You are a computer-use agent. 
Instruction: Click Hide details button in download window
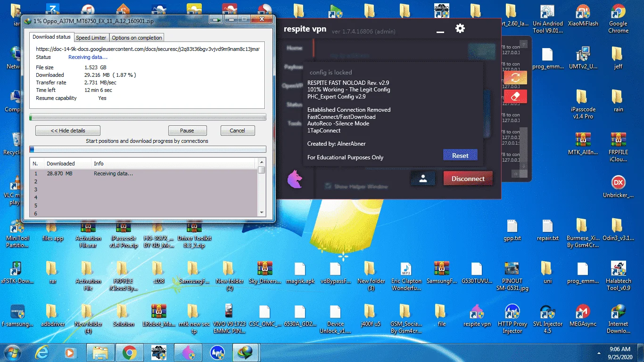(x=67, y=131)
